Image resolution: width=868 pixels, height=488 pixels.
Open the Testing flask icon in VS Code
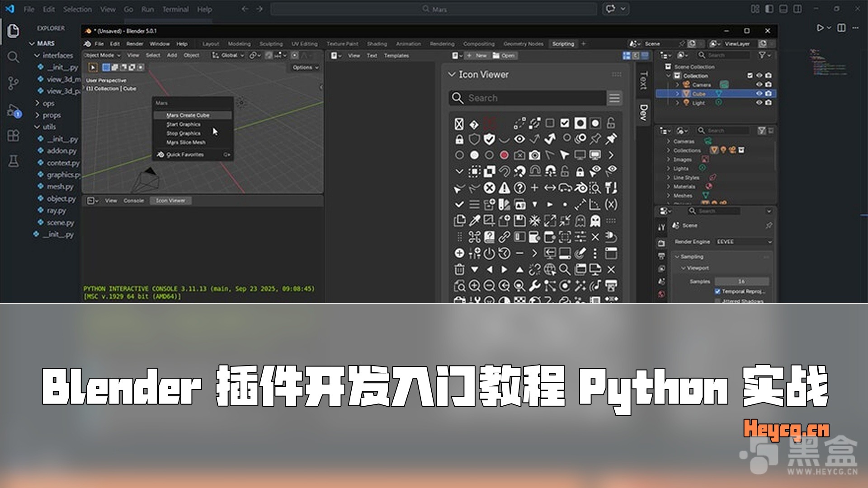pos(14,161)
